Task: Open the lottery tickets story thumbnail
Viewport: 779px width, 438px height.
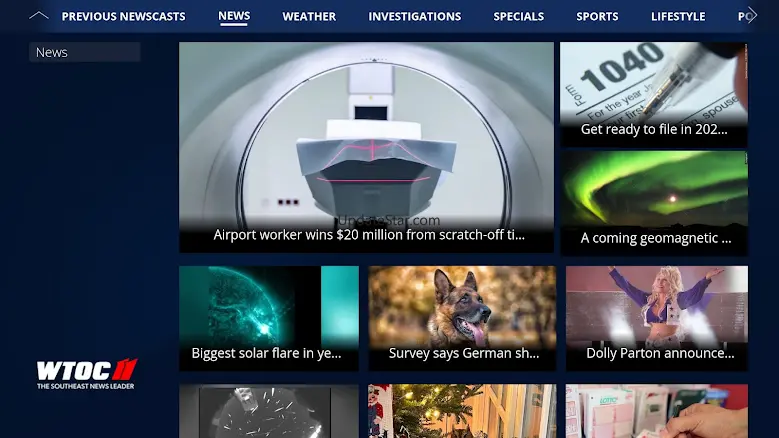Action: click(657, 411)
